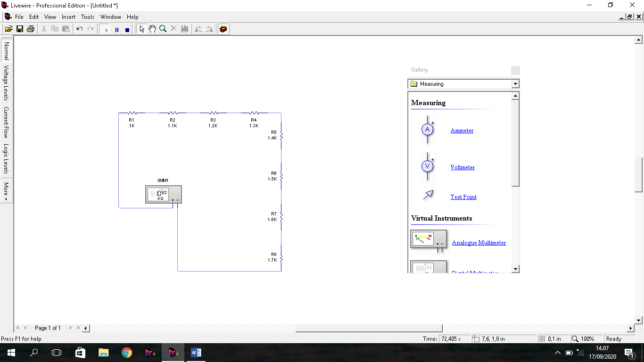Select resistor R6 on the circuit

coord(281,176)
